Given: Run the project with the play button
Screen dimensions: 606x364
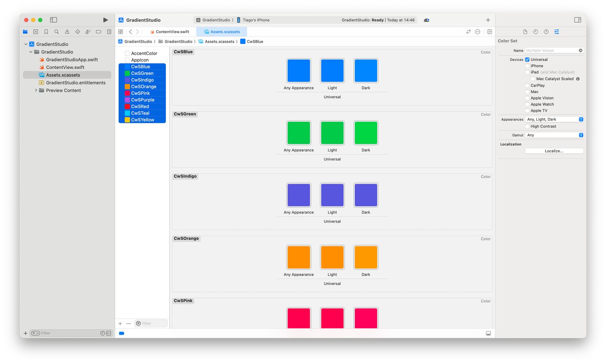Looking at the screenshot, I should click(105, 20).
